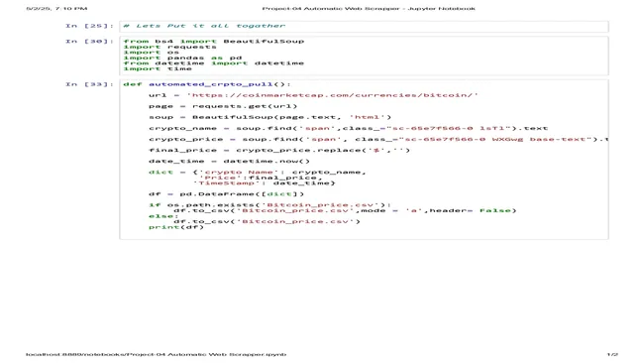Click the "dict = {'crypto Name': crypto_name," line
The height and width of the screenshot is (363, 644).
pos(258,173)
